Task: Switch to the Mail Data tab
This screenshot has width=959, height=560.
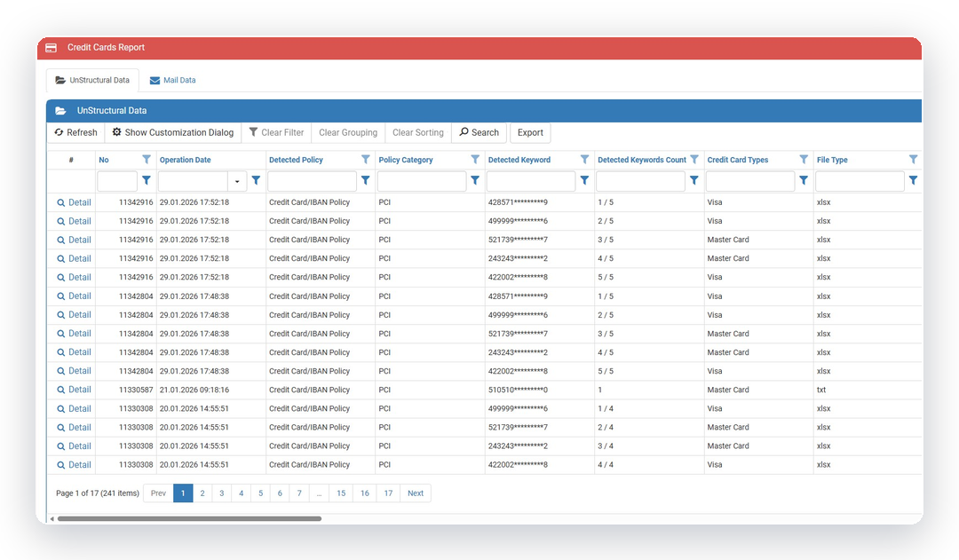Action: coord(173,80)
